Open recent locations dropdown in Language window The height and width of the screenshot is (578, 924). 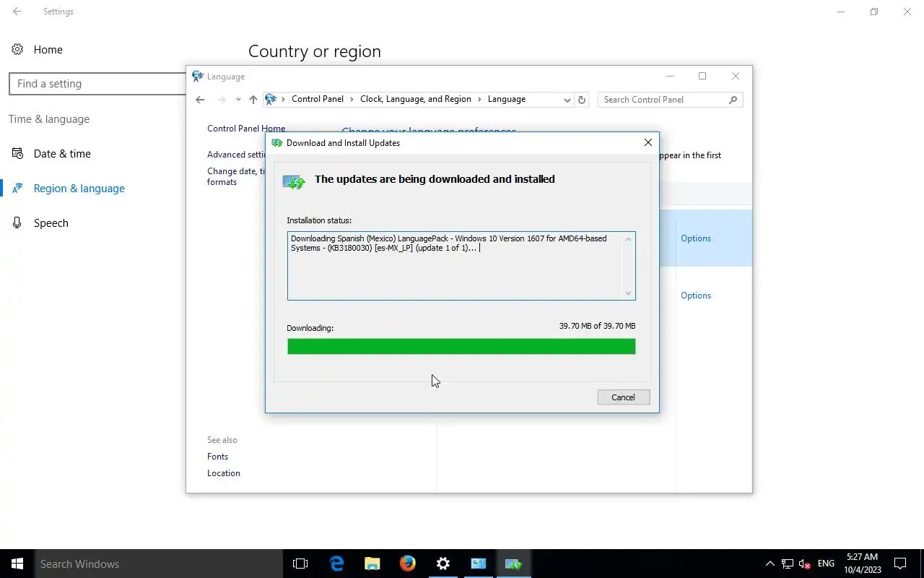pos(238,100)
